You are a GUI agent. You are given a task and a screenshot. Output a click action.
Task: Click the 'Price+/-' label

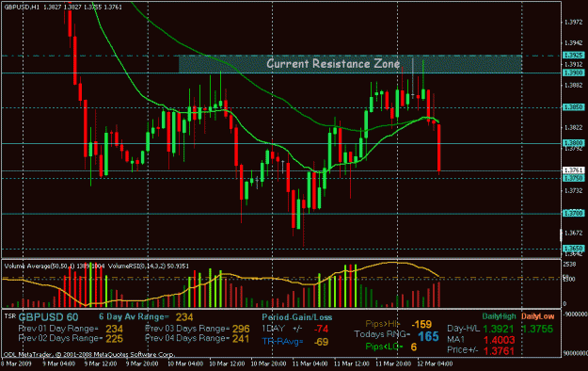[462, 350]
